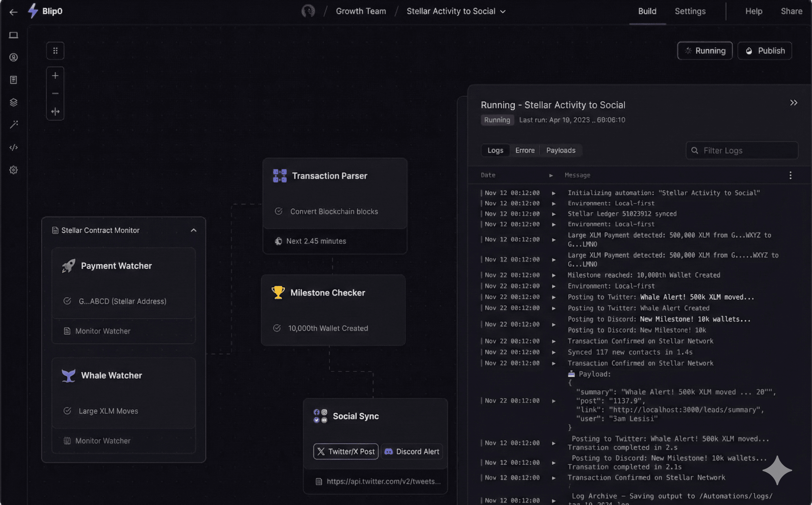Click inside the Filter Logs search field
Viewport: 812px width, 505px height.
click(741, 150)
